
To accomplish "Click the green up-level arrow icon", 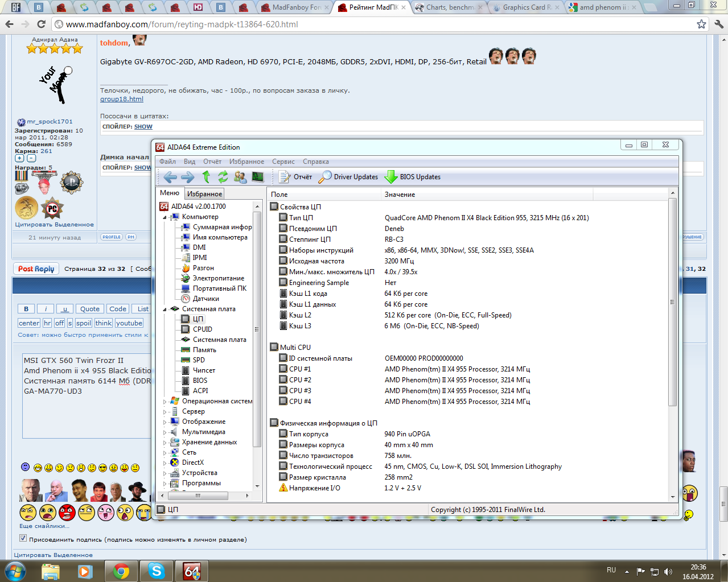I will [206, 177].
